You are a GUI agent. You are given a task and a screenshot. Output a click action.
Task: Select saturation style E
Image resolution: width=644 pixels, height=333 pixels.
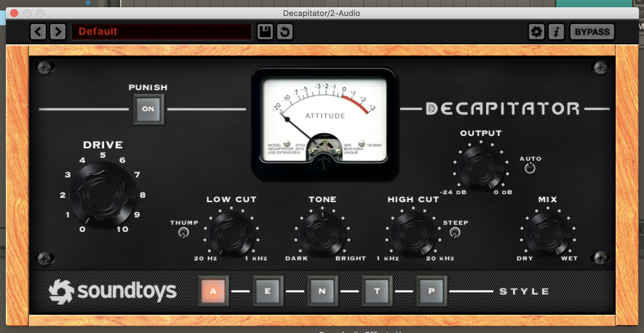click(268, 291)
